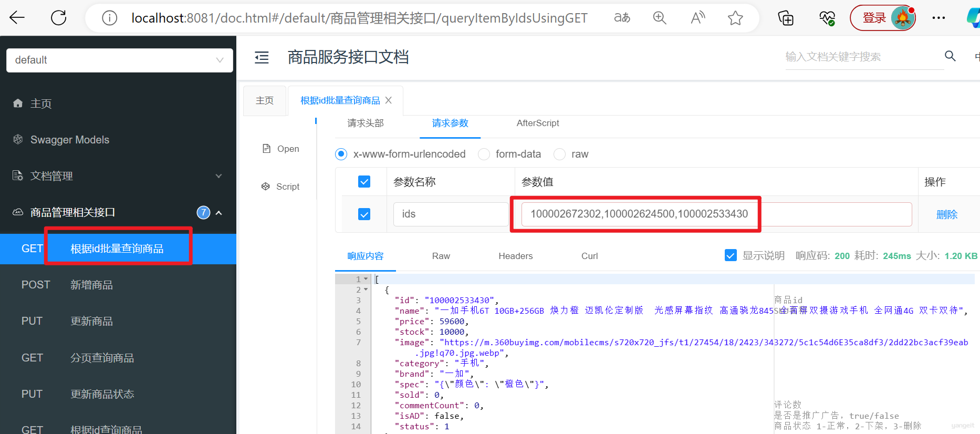The height and width of the screenshot is (434, 980).
Task: Fold JSON line 2 with arrow
Action: [x=366, y=290]
